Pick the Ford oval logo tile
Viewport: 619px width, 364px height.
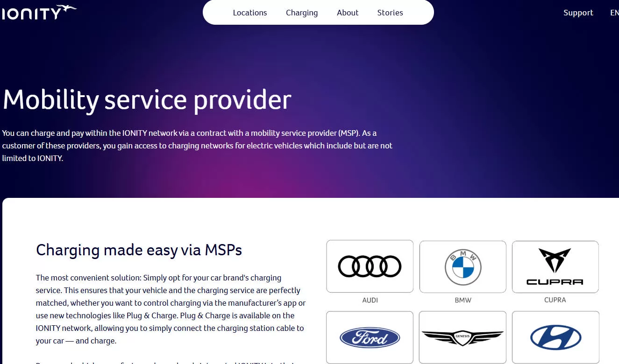(370, 337)
